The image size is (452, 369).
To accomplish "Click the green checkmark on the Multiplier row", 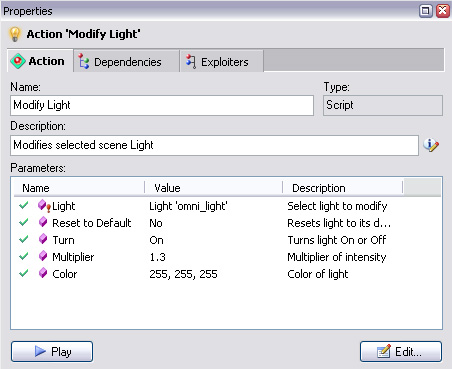I will tap(24, 256).
